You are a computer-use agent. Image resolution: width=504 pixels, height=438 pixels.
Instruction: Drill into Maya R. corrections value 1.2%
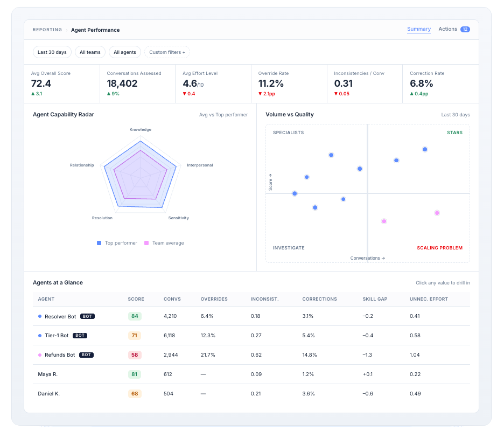pos(308,374)
